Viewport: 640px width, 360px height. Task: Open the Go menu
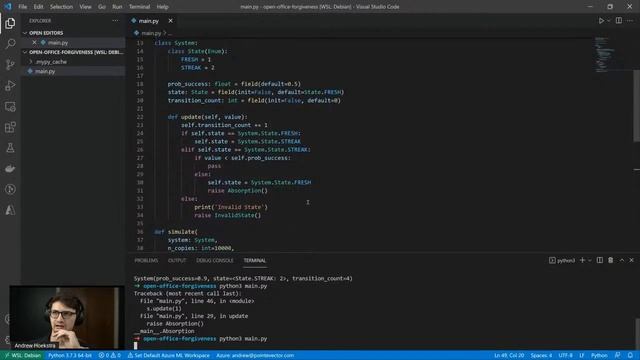coord(102,7)
